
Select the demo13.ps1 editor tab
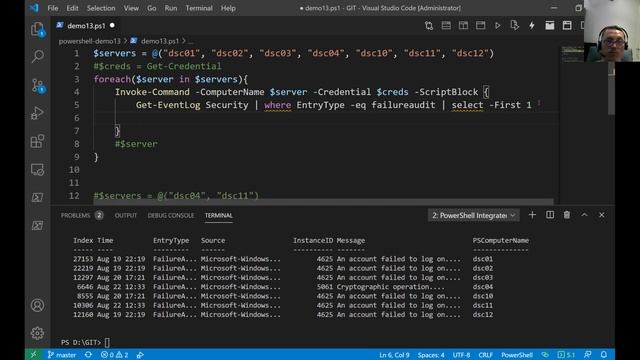click(x=86, y=26)
